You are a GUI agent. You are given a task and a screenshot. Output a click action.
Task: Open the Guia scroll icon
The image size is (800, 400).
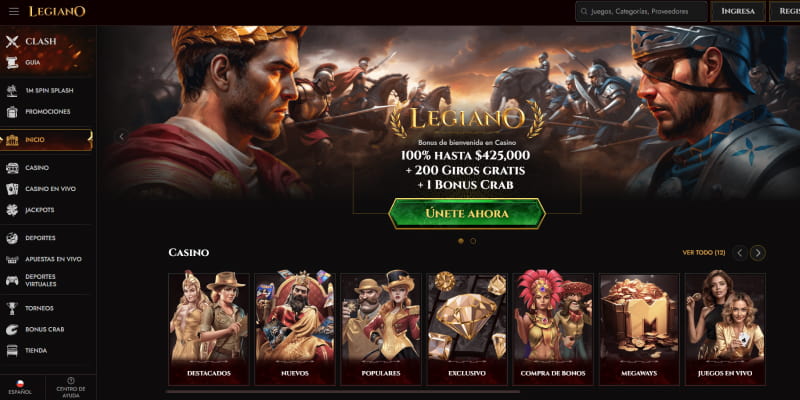click(12, 62)
